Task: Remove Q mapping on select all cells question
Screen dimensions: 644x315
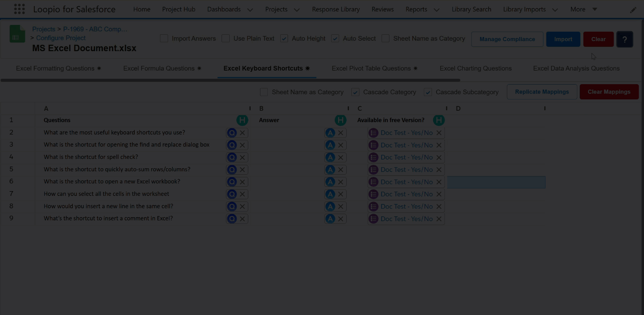Action: [x=242, y=194]
